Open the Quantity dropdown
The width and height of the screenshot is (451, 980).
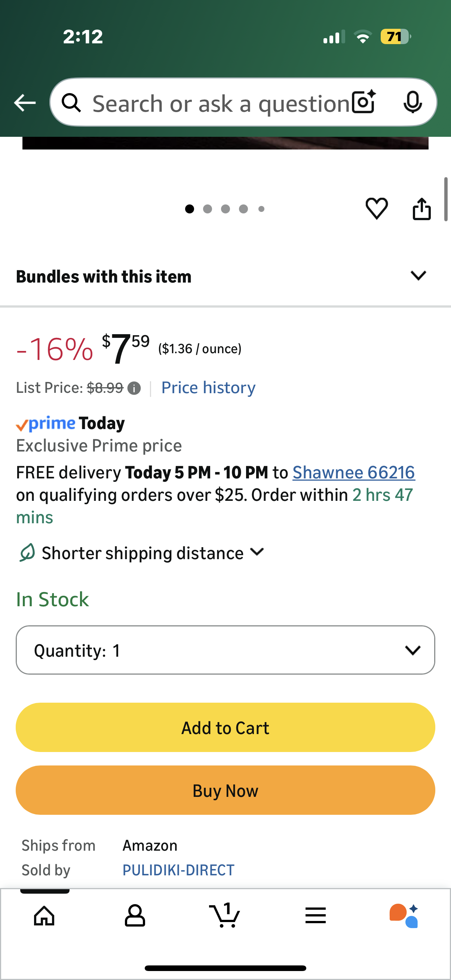point(225,650)
